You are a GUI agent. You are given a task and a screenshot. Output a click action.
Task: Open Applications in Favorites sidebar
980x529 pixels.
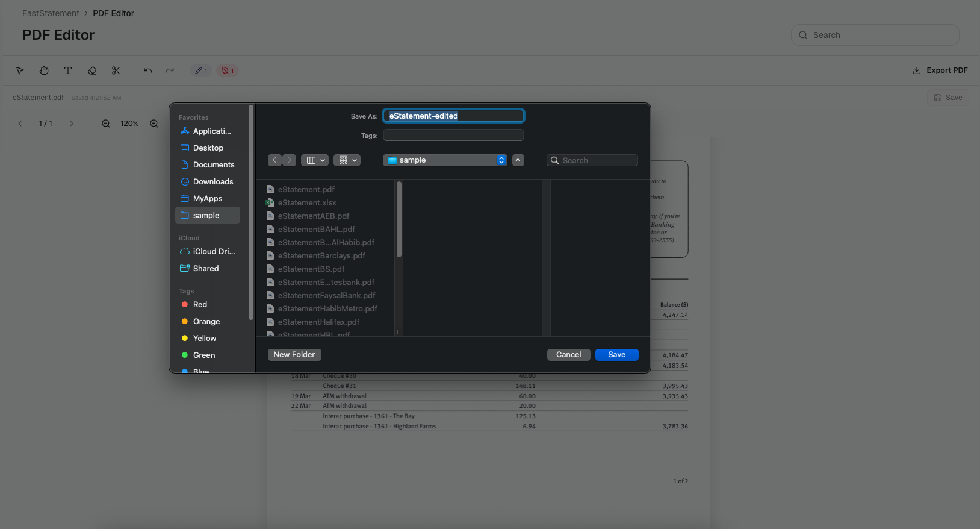click(x=208, y=131)
